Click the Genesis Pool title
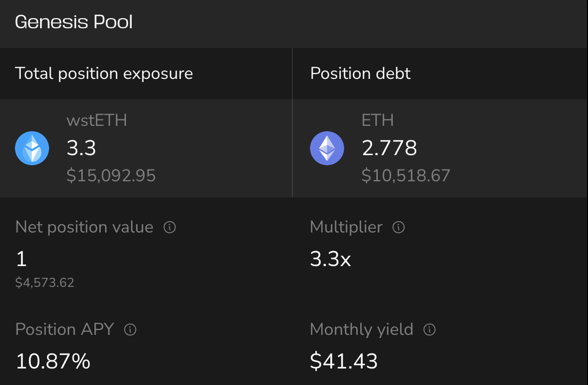The image size is (588, 385). pyautogui.click(x=74, y=22)
